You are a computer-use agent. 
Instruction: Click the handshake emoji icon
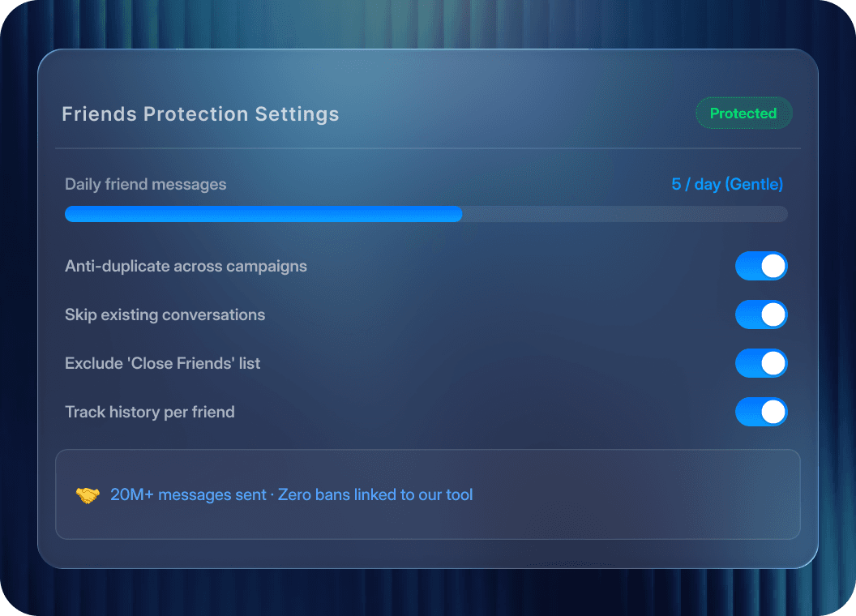(88, 494)
